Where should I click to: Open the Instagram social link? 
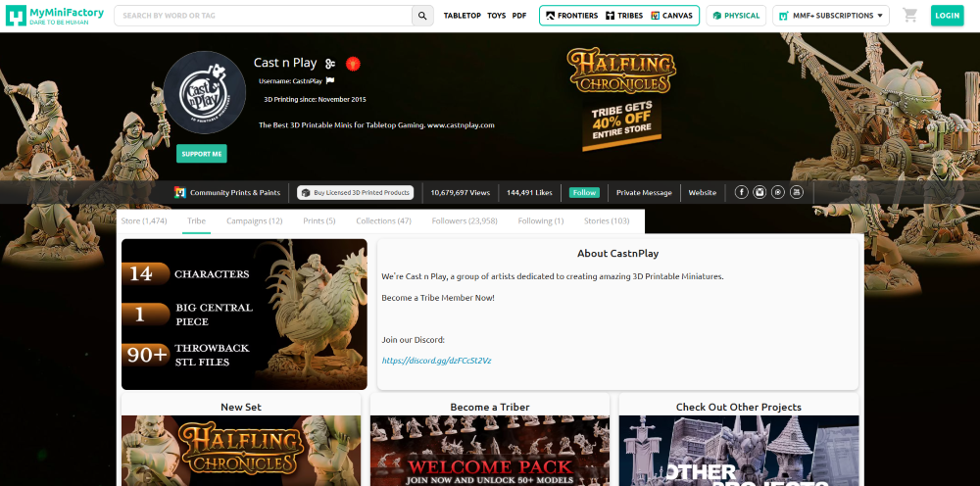[x=759, y=192]
